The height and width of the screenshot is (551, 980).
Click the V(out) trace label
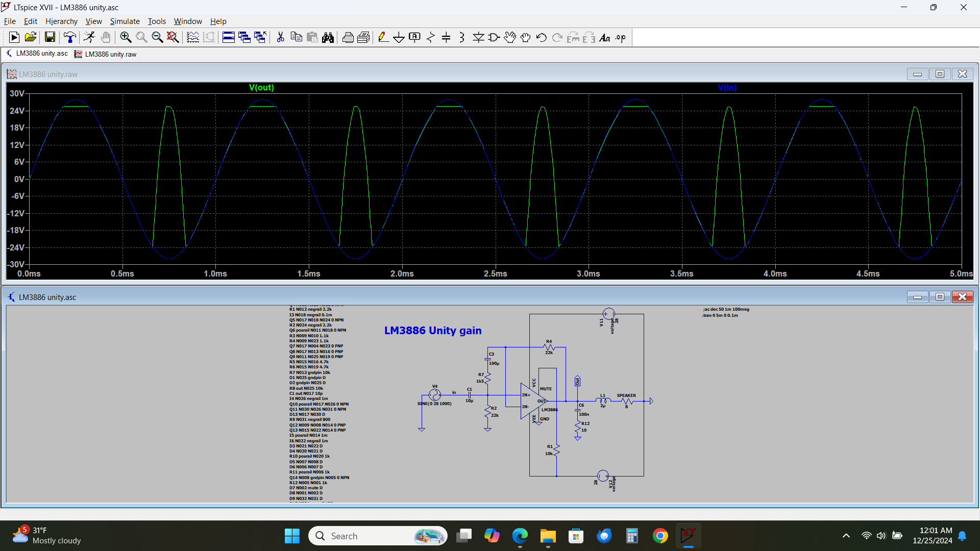(261, 87)
